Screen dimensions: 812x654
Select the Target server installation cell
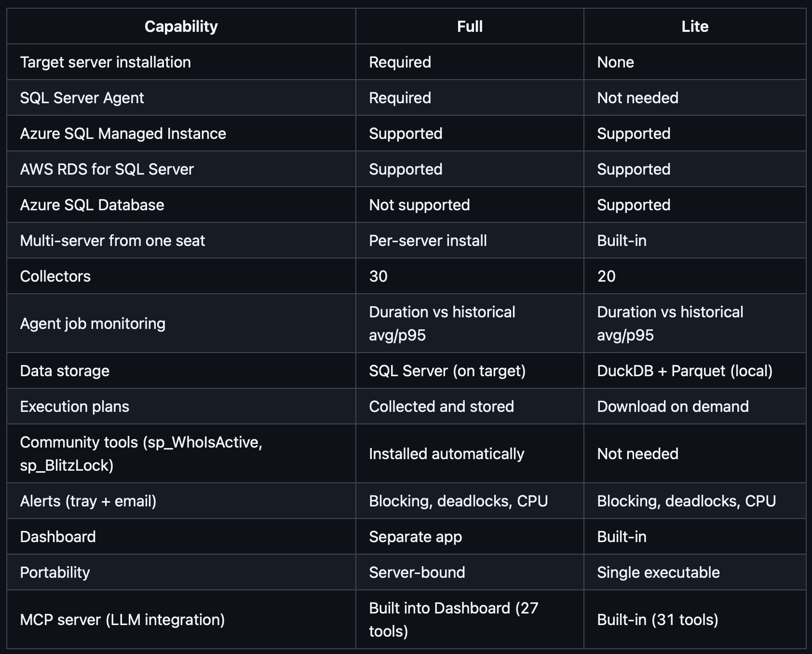coord(106,62)
